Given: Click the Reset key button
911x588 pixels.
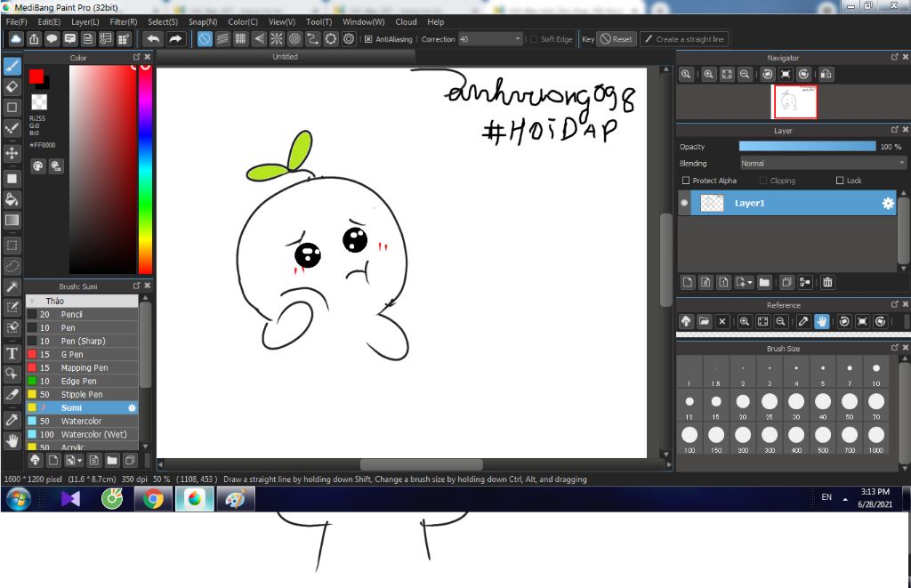Looking at the screenshot, I should coord(617,39).
